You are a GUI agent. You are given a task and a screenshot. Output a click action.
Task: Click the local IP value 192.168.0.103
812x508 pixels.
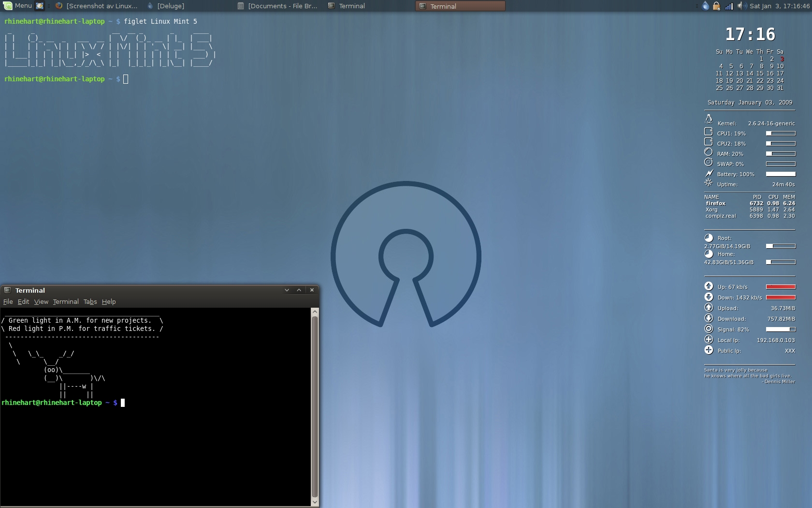776,340
